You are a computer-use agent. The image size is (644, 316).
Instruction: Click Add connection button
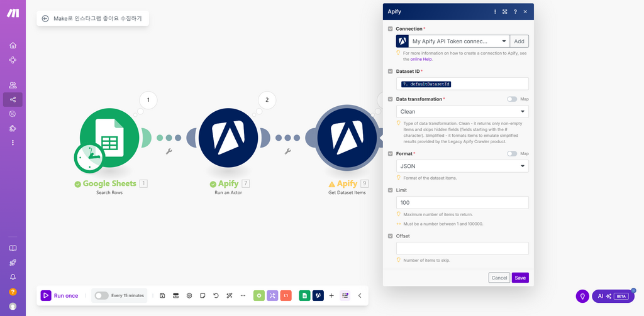tap(519, 41)
